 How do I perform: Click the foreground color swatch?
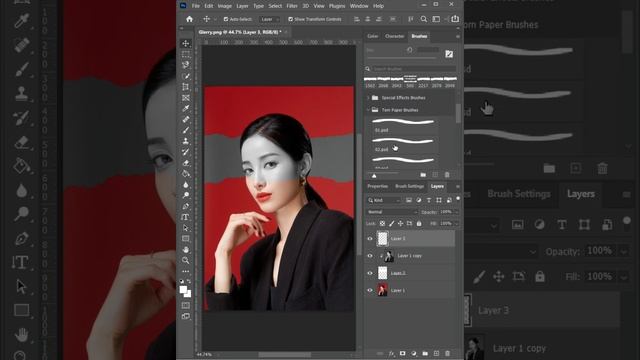pos(184,289)
